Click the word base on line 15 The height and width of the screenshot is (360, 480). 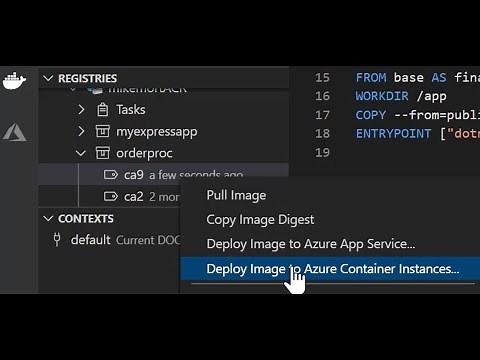(x=409, y=78)
